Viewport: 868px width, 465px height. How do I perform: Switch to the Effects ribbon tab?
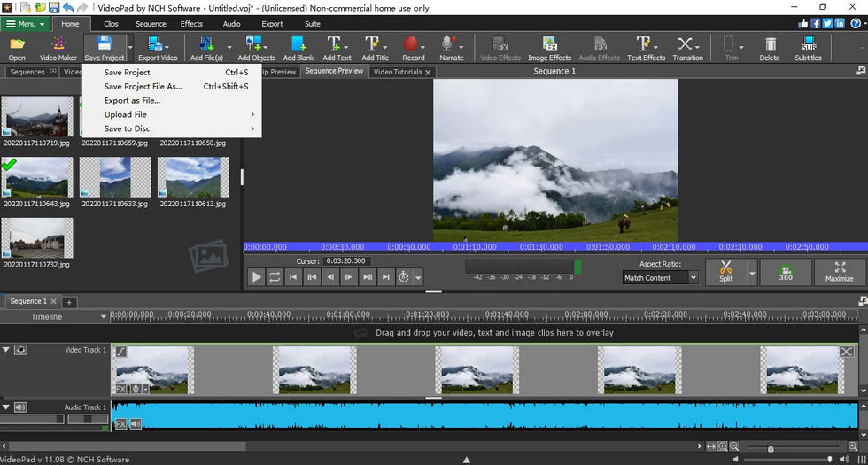191,24
